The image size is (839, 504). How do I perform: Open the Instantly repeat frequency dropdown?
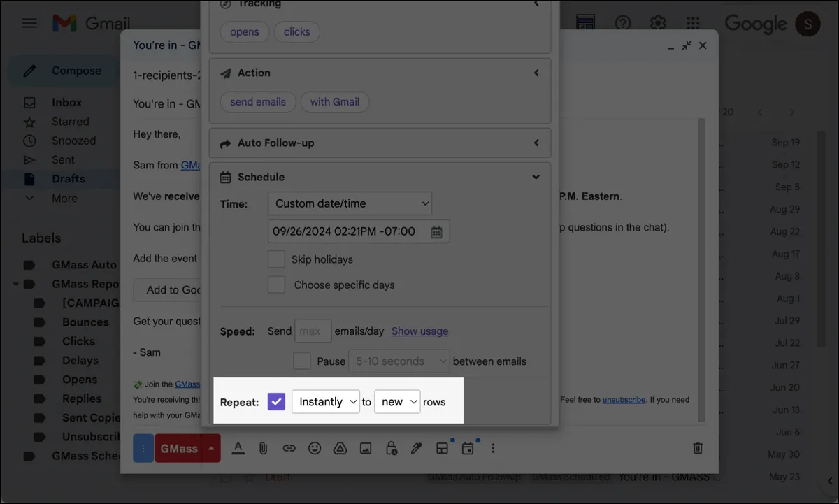point(326,402)
